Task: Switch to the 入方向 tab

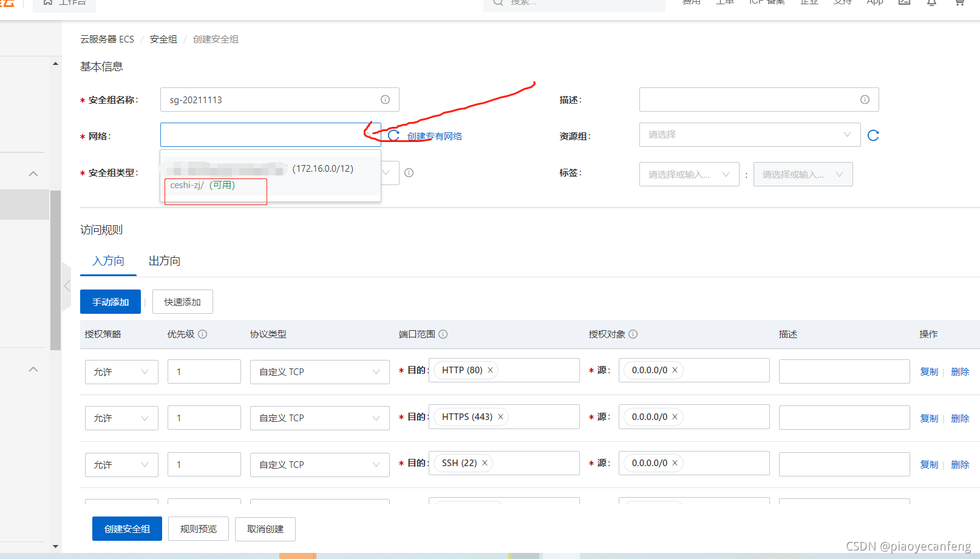Action: (108, 261)
